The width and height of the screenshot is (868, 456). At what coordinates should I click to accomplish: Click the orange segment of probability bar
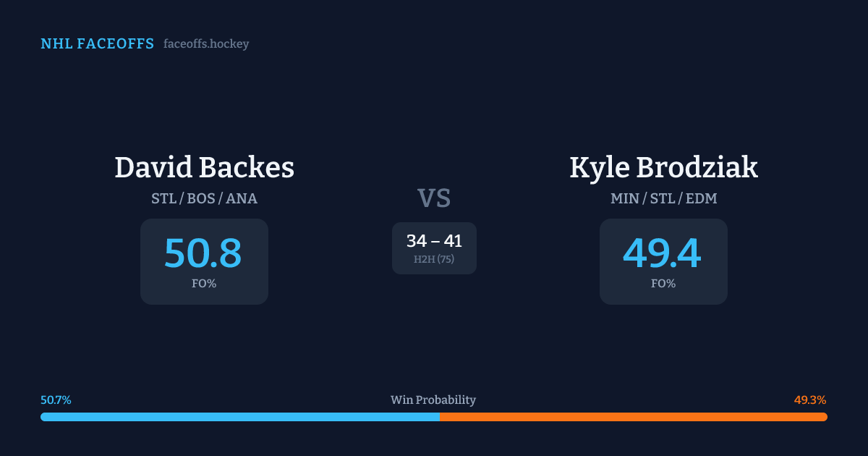coord(633,417)
